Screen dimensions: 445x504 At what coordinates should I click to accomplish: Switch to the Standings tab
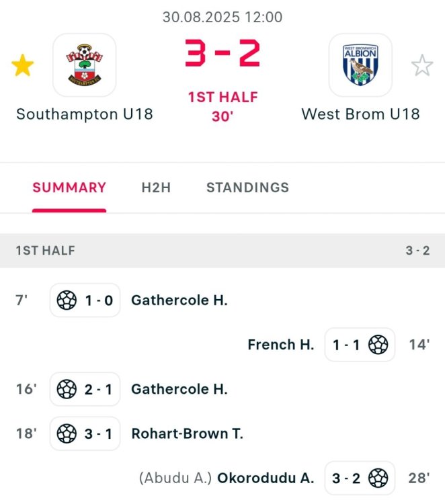coord(247,188)
